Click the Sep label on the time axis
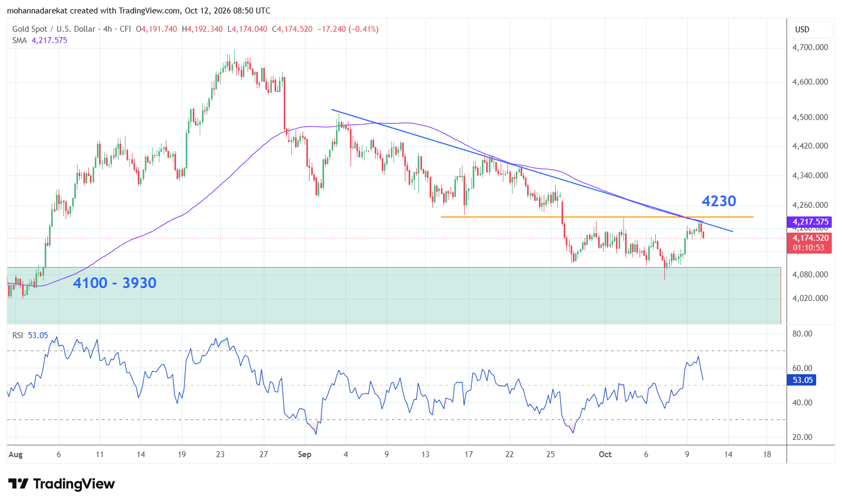Screen dimensions: 842x504 305,454
